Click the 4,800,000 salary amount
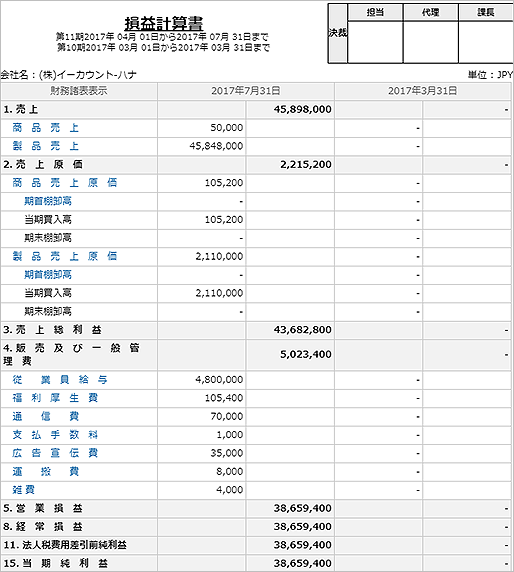Image resolution: width=514 pixels, height=572 pixels. [x=219, y=380]
